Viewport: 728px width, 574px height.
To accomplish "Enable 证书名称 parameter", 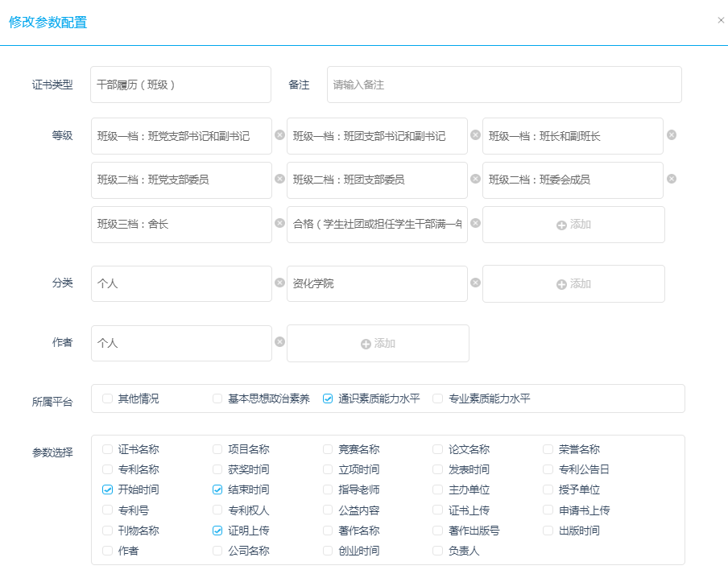I will [107, 449].
